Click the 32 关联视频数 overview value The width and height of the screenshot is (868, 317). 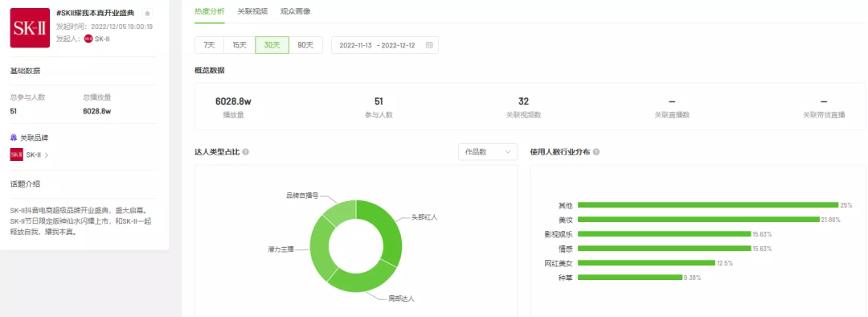pos(524,101)
